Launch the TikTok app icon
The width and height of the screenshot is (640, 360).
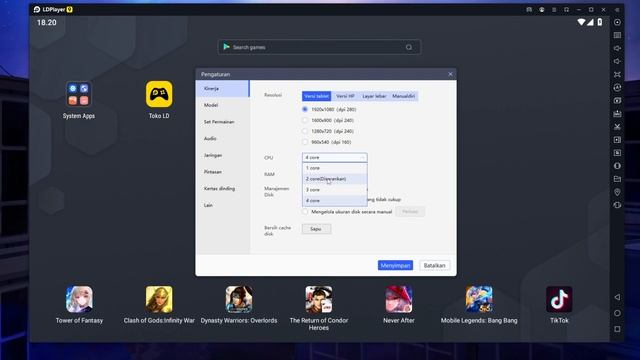coord(559,299)
